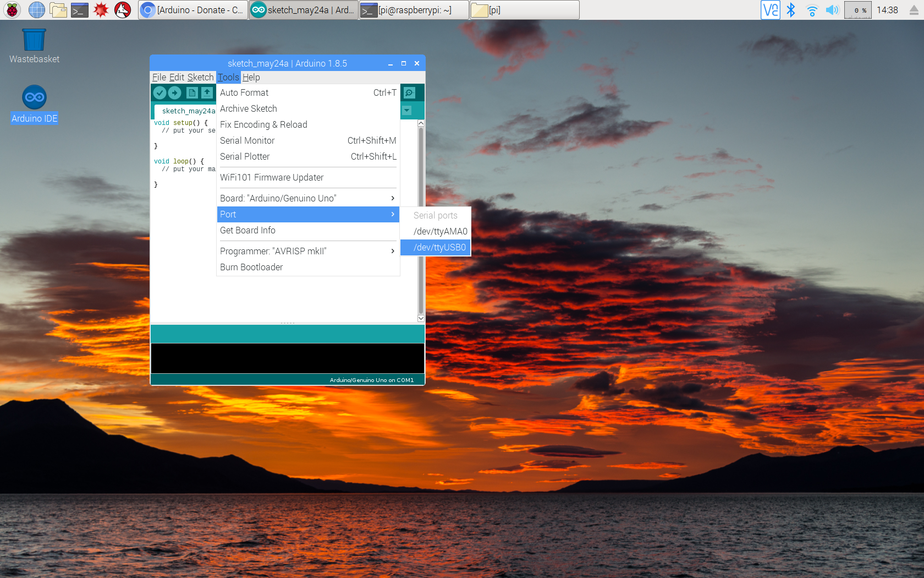Click the editor scrollbar up arrow
The width and height of the screenshot is (924, 578).
(x=421, y=123)
